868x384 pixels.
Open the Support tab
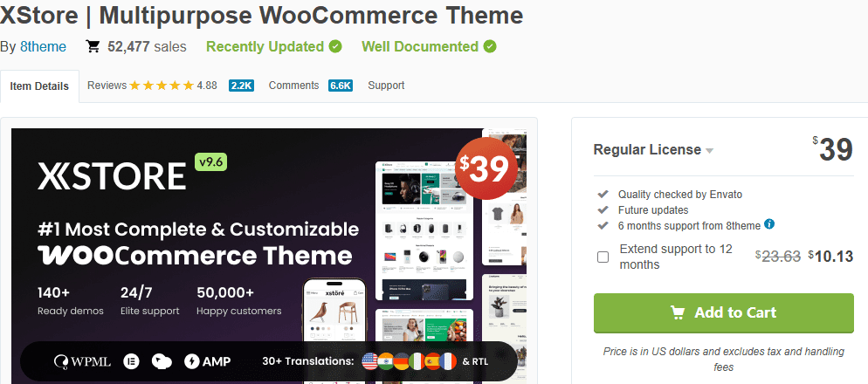386,86
